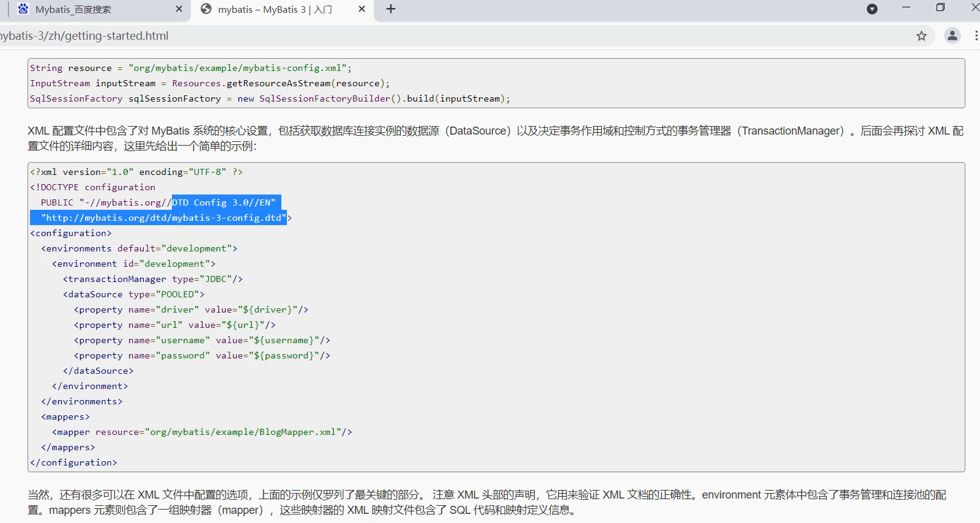The height and width of the screenshot is (523, 980).
Task: Open the user profile icon
Action: 952,36
